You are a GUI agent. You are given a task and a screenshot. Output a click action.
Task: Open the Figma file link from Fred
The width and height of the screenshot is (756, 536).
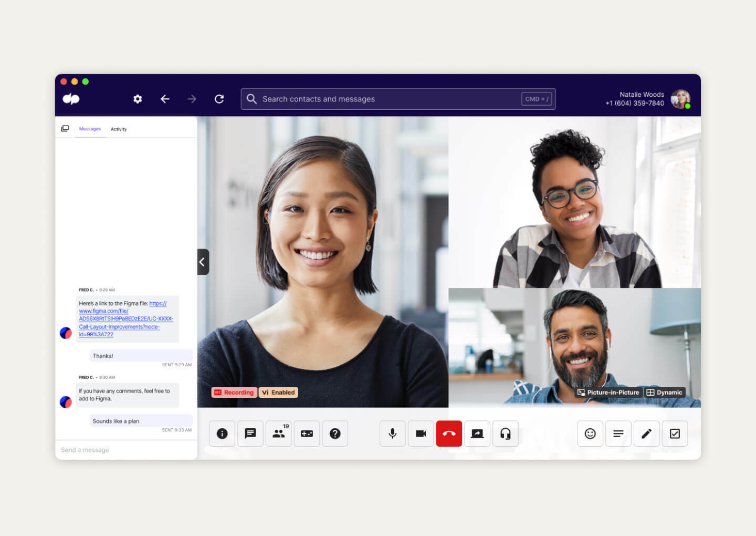(x=127, y=319)
